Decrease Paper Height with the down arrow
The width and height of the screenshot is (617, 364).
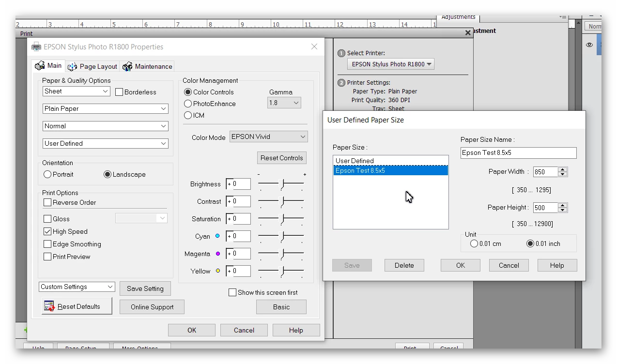point(562,210)
